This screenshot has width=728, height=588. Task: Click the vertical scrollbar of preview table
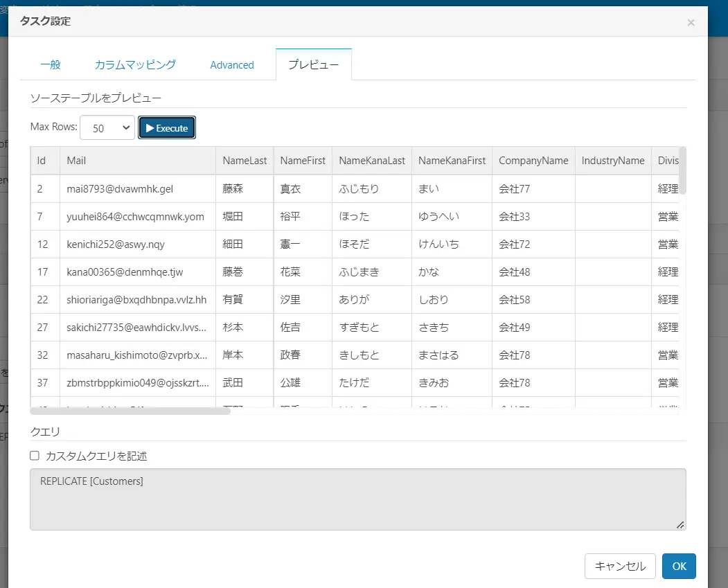(682, 170)
